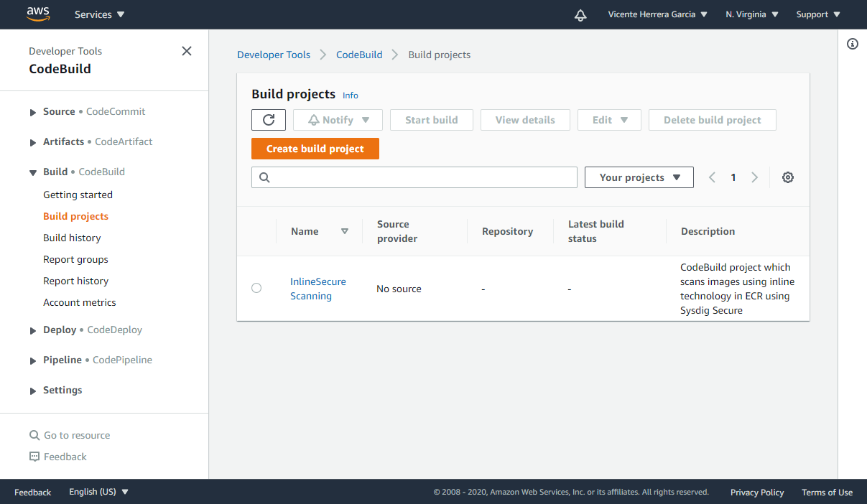Click Delete build project button
The height and width of the screenshot is (504, 867).
point(713,120)
